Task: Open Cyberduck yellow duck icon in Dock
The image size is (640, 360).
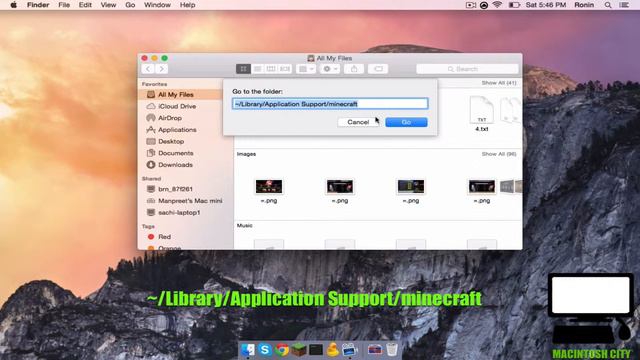Action: point(333,350)
